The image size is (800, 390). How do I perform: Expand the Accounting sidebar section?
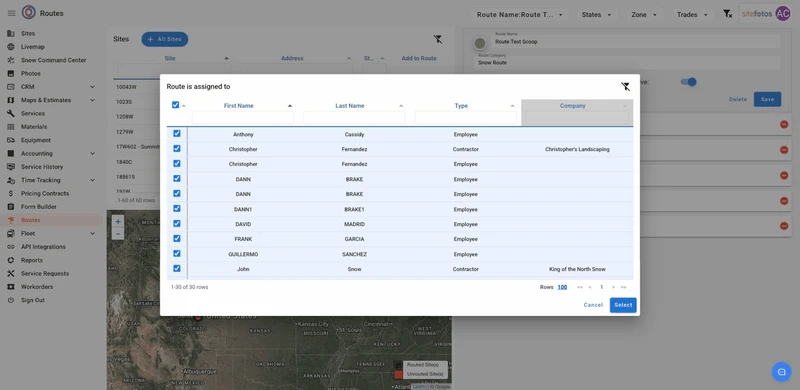click(92, 153)
